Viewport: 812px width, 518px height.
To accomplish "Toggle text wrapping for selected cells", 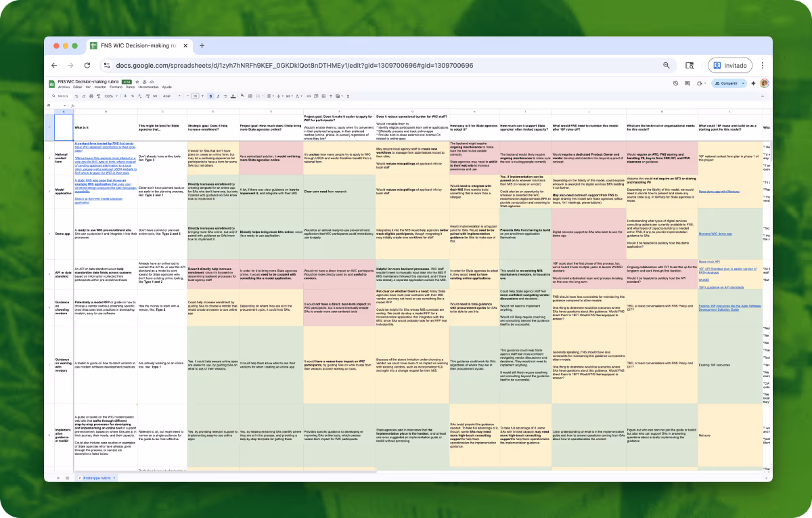I will click(289, 95).
